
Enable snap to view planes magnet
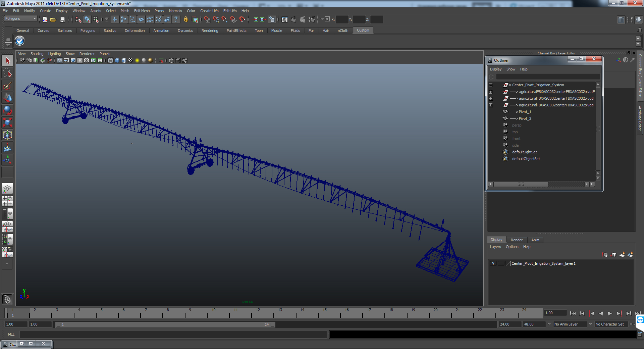point(233,19)
